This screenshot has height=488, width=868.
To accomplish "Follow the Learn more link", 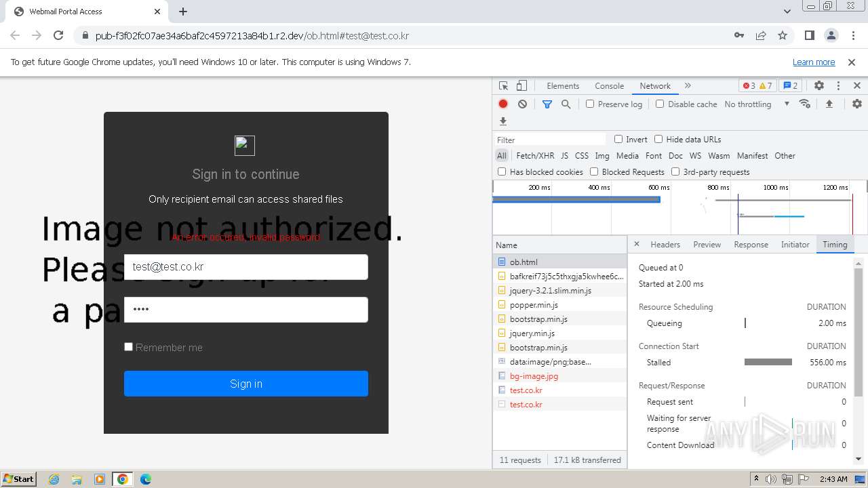I will [x=814, y=62].
